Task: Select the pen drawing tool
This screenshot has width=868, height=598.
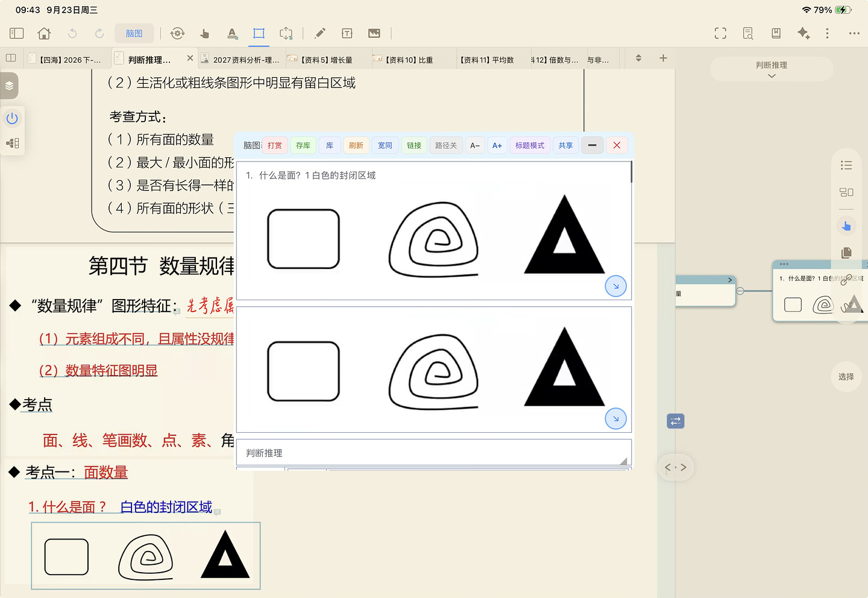Action: pos(320,33)
